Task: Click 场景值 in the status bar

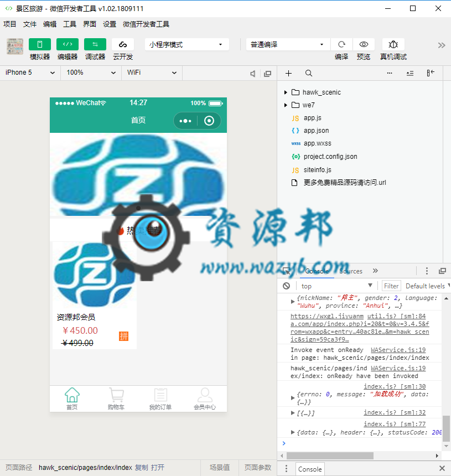Action: 220,468
